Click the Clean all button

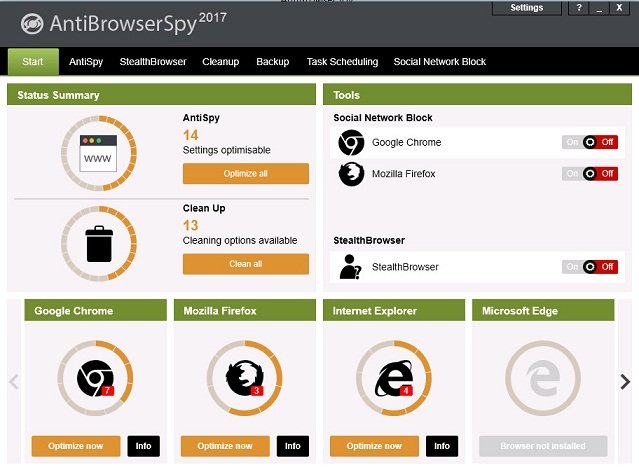click(246, 264)
